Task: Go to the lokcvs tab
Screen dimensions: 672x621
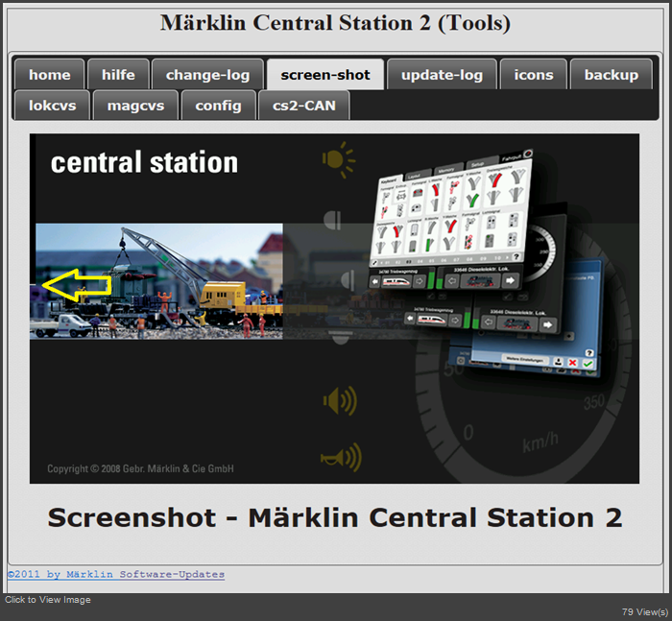Action: coord(52,105)
